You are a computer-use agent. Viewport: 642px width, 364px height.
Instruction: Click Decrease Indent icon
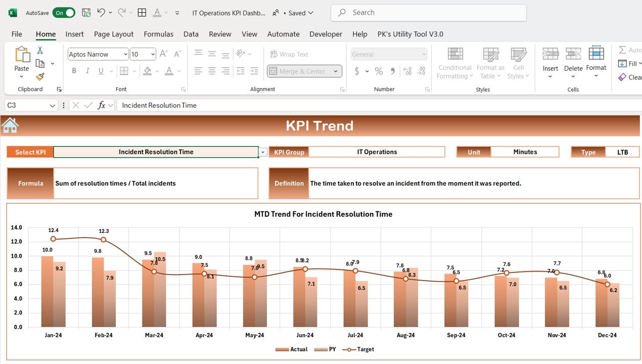coord(241,71)
